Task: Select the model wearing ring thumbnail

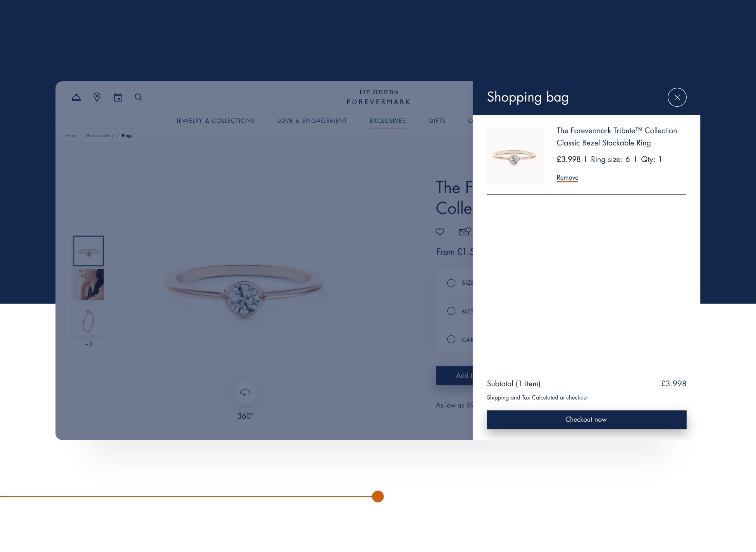Action: [x=89, y=284]
